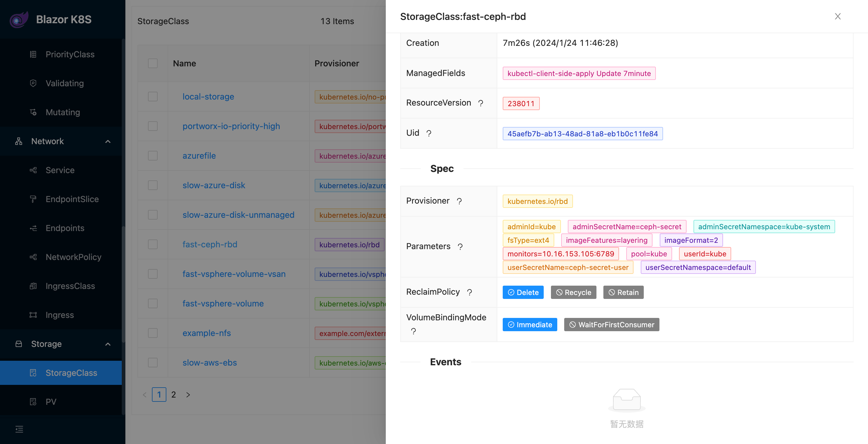
Task: Navigate to page 2 of StorageClass list
Action: click(x=174, y=394)
